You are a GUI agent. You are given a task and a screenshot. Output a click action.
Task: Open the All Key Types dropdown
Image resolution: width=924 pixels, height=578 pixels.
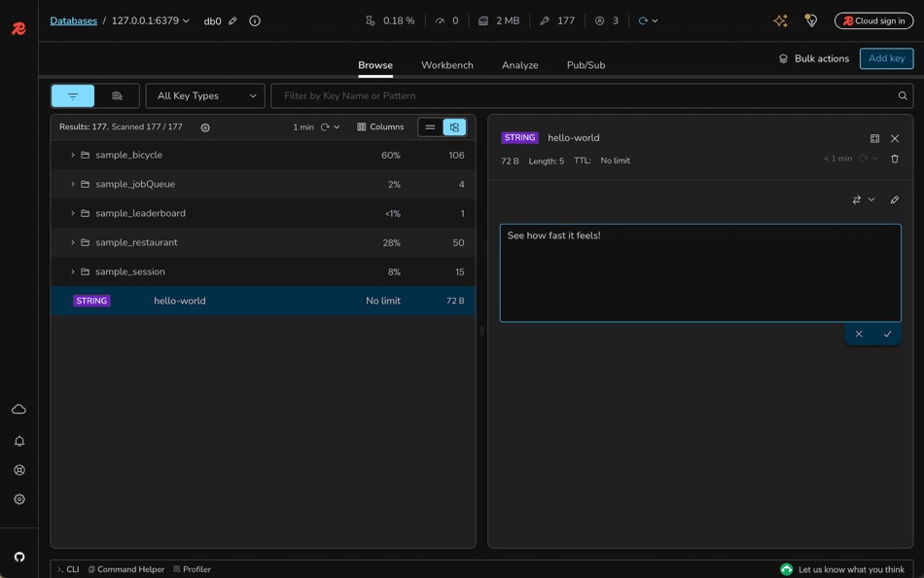coord(205,95)
